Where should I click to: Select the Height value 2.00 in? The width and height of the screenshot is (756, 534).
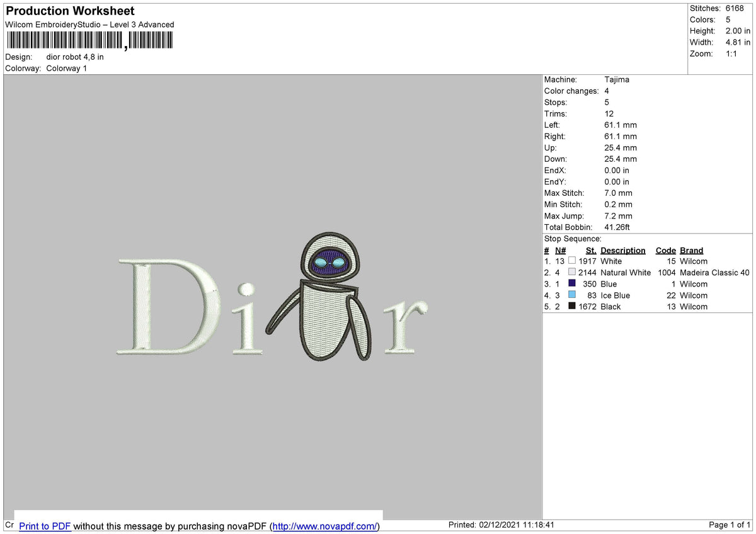click(x=738, y=31)
